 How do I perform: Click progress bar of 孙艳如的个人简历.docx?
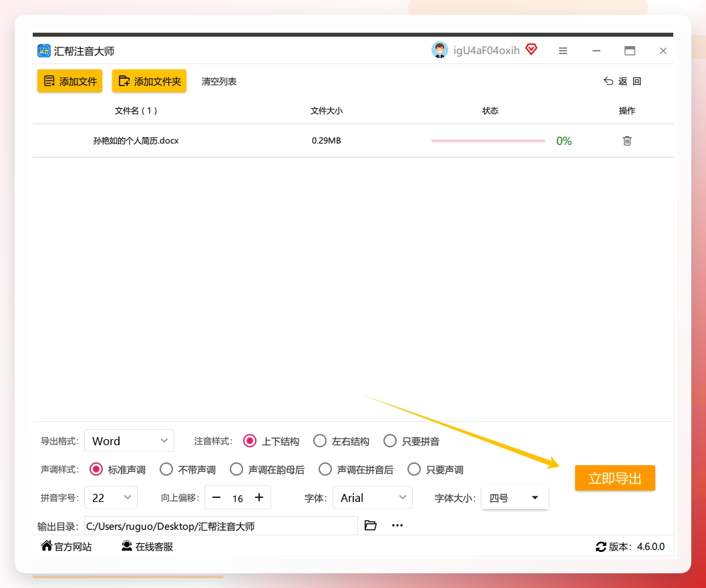point(488,141)
